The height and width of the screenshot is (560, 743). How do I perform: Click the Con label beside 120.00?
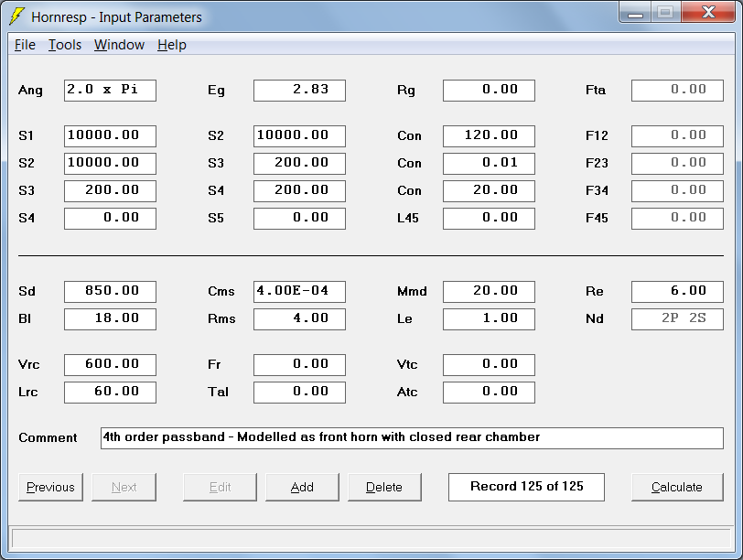pos(409,136)
